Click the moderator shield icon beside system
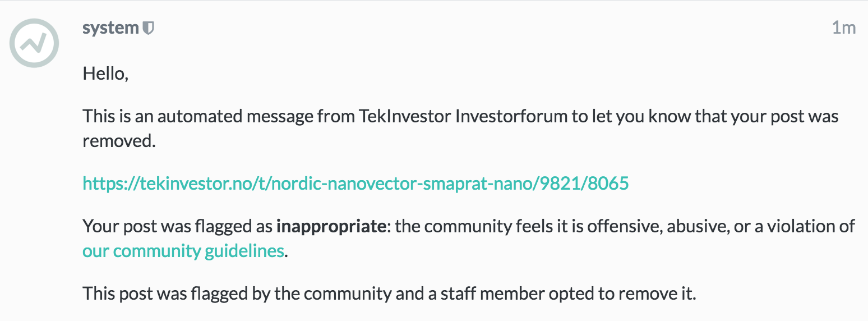Screen dimensions: 868x321 (x=148, y=28)
